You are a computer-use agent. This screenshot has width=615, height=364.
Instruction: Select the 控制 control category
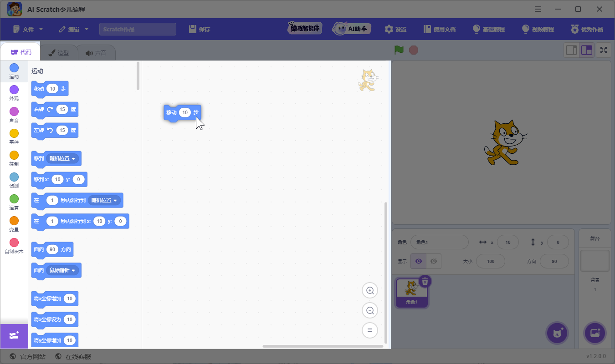(x=14, y=159)
